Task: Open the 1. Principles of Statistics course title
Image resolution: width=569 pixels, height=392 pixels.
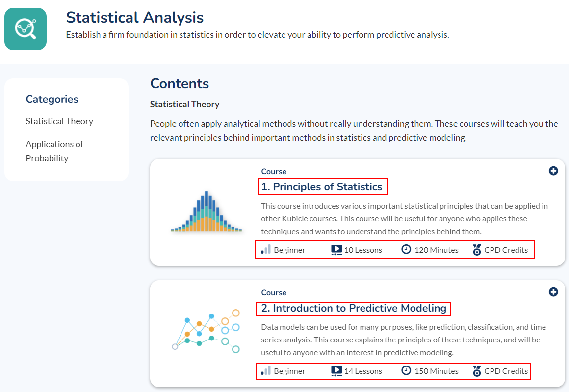Action: (322, 187)
